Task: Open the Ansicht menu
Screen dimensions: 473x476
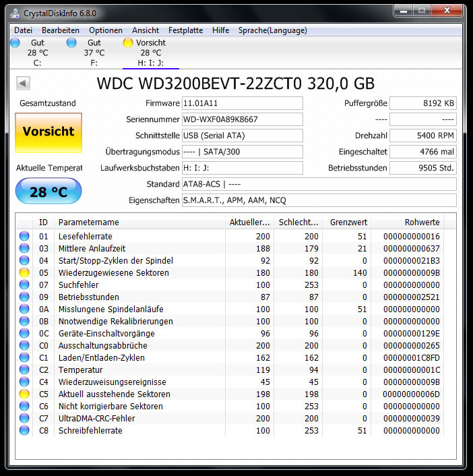Action: (146, 30)
